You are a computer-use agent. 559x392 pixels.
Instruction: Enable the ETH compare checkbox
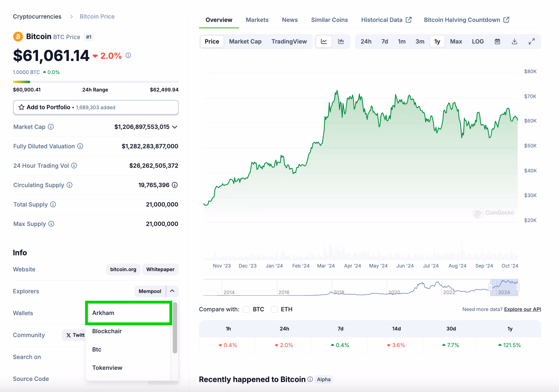(x=274, y=309)
